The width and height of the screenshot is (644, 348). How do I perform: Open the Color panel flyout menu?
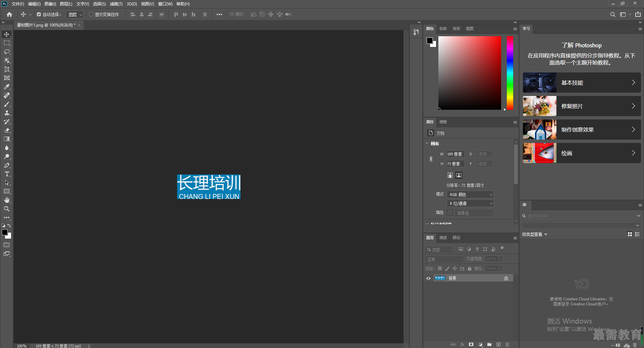[515, 29]
